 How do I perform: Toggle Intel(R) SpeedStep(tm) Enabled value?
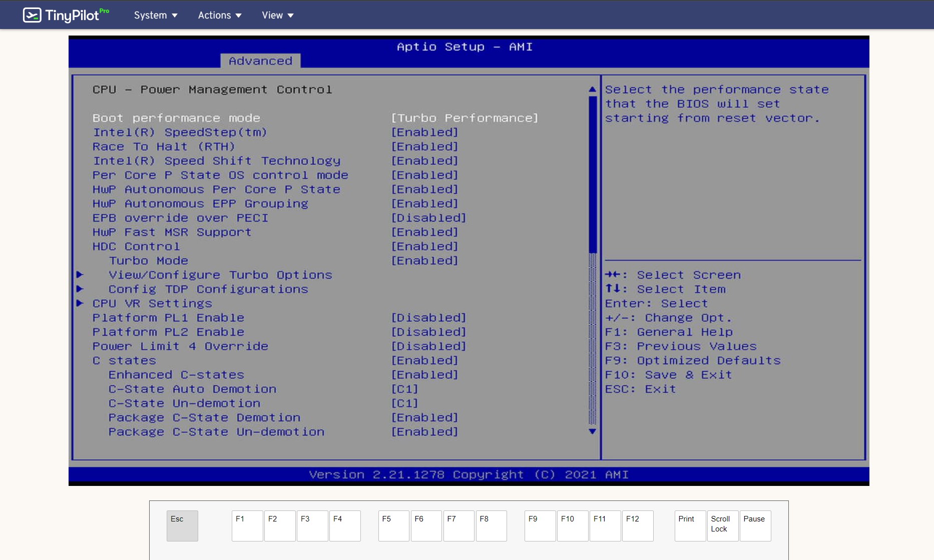424,133
